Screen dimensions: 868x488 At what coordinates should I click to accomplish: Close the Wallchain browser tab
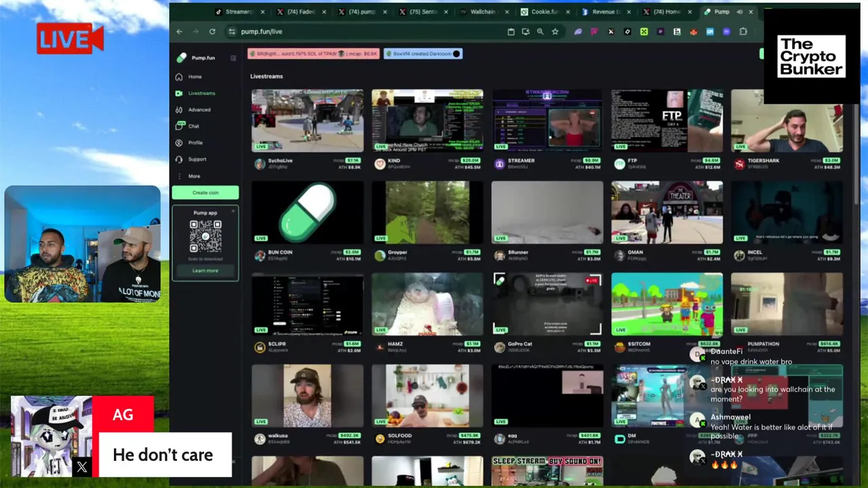point(507,12)
